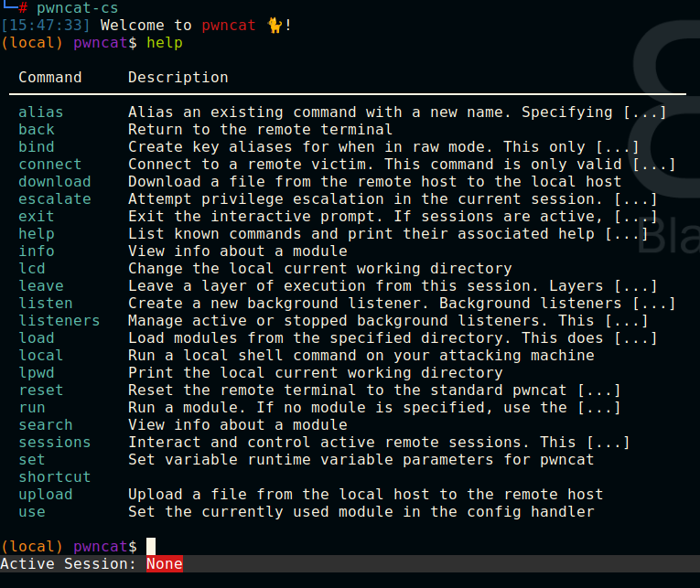Click the 'Description' column header
Screen dimensions: 700x588
point(178,77)
